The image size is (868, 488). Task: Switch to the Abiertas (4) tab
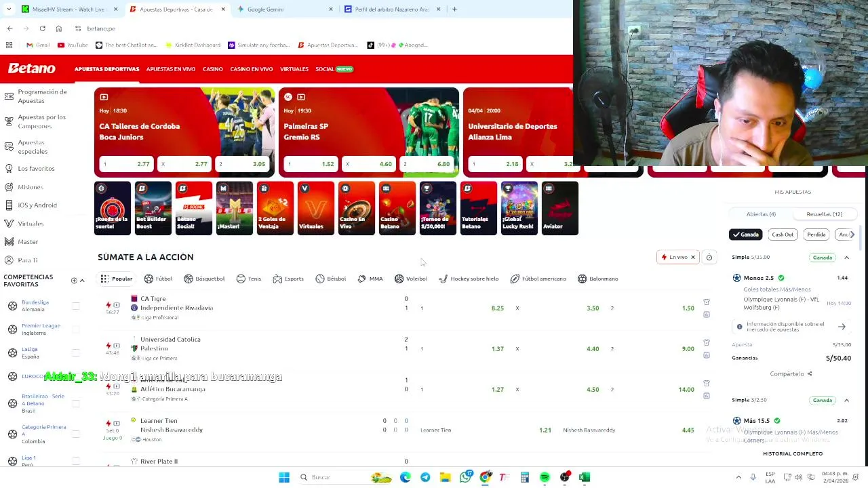(x=761, y=214)
